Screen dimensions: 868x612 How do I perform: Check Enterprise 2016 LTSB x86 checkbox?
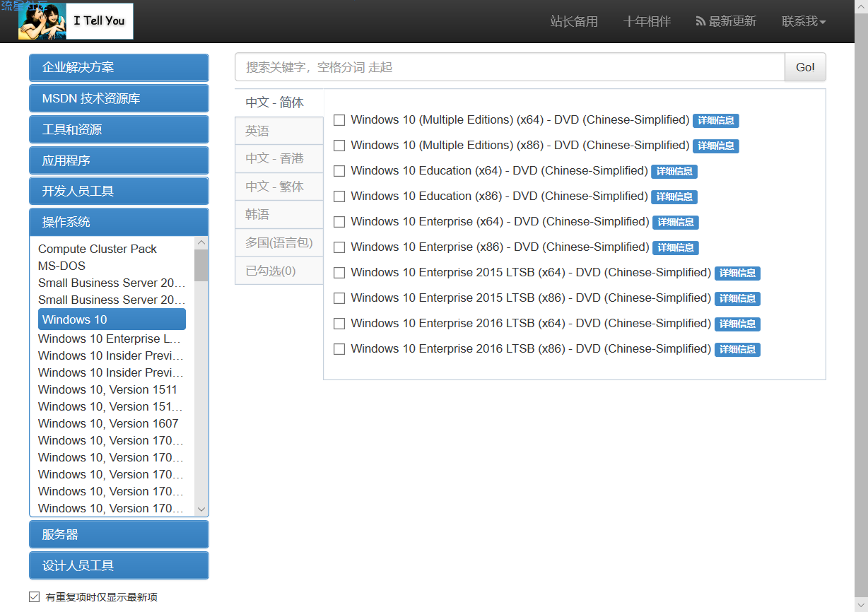coord(339,349)
